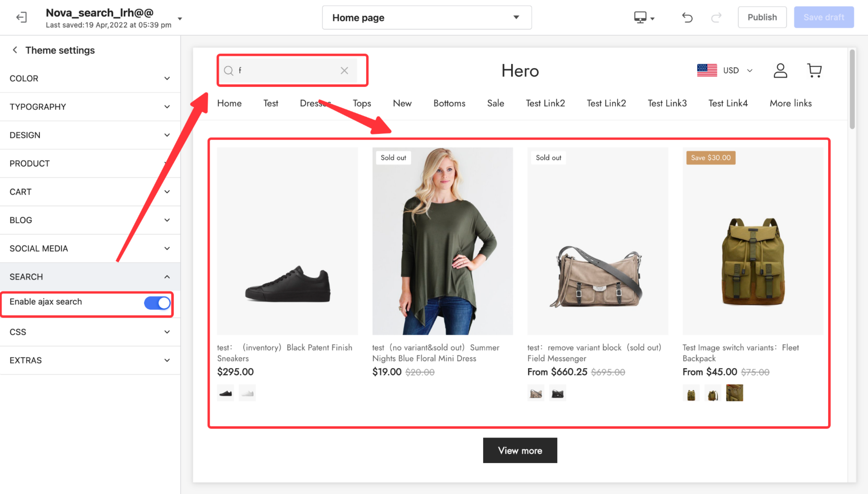Expand the EXTRAS section

[x=90, y=360]
